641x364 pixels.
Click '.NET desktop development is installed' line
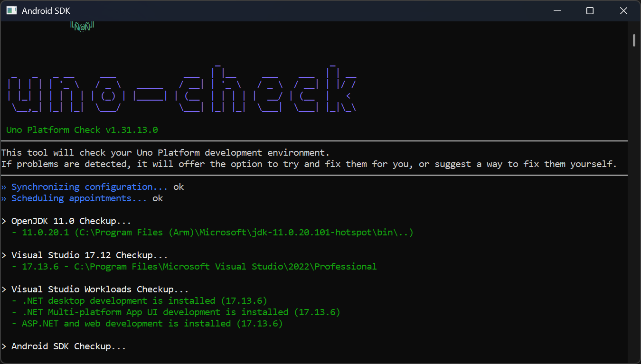click(140, 301)
